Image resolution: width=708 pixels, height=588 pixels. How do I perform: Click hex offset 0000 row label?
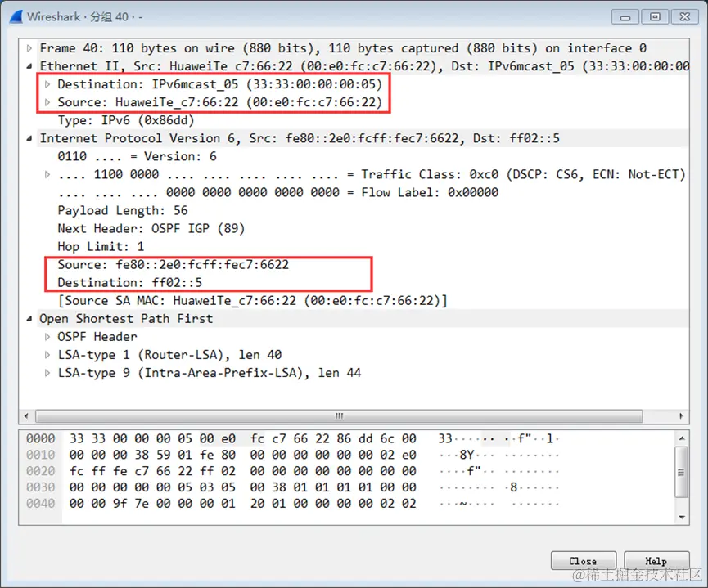pyautogui.click(x=41, y=438)
